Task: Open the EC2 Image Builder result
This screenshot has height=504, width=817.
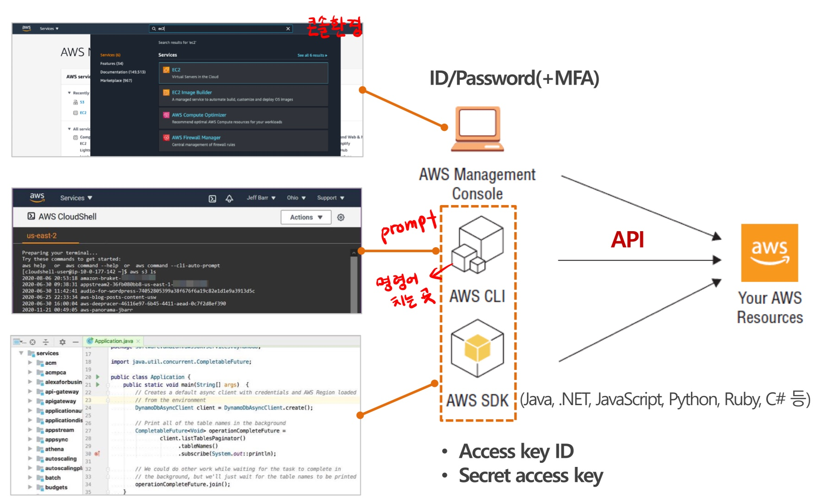Action: 244,96
